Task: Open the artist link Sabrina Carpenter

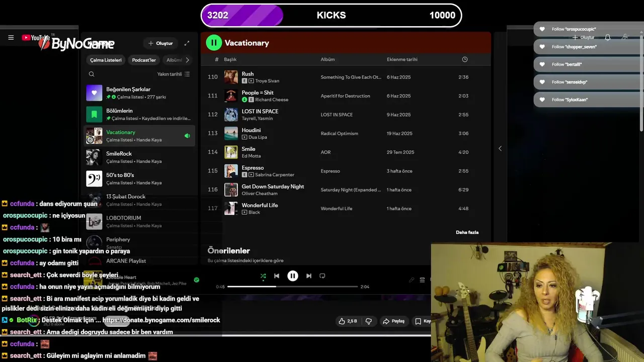Action: 275,175
